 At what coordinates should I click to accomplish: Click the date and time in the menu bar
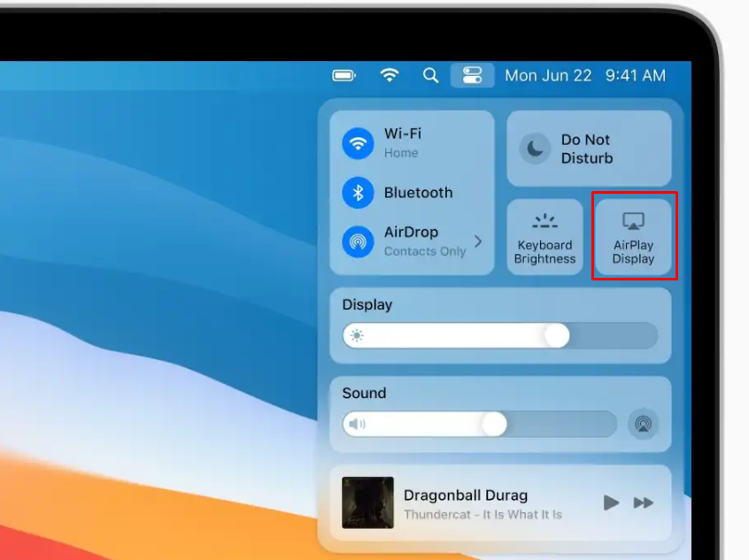point(585,75)
